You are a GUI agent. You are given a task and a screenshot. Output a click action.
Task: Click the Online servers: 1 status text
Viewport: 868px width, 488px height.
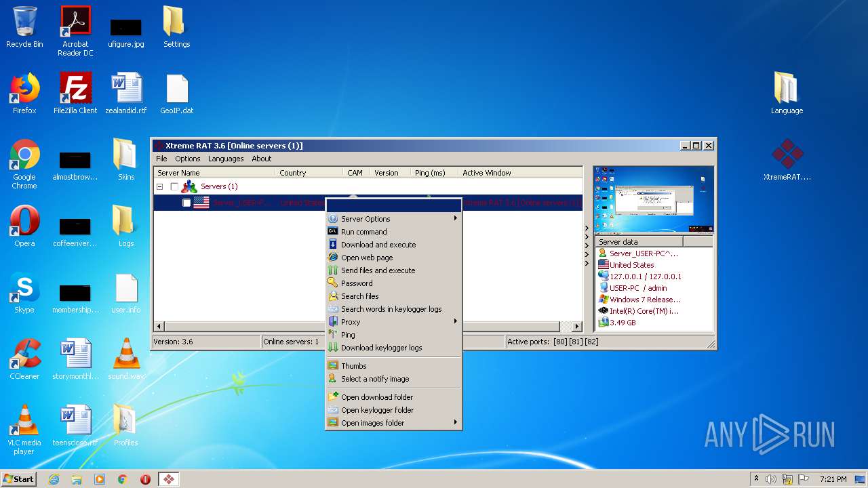click(x=291, y=342)
